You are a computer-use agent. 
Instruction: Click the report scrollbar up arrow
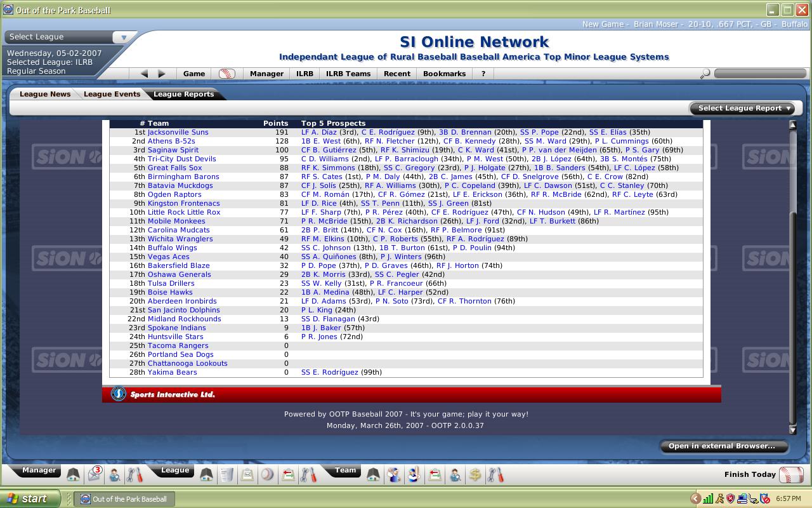[792, 124]
